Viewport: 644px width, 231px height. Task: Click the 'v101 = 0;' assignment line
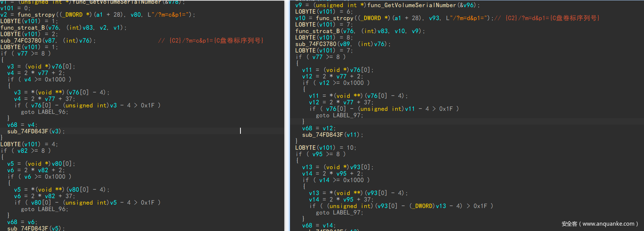[x=15, y=8]
